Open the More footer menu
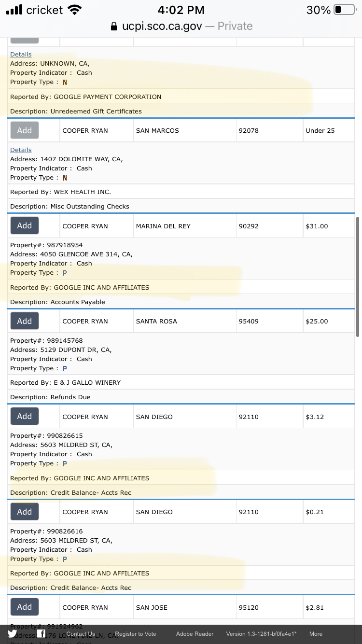The image size is (362, 644). click(316, 634)
